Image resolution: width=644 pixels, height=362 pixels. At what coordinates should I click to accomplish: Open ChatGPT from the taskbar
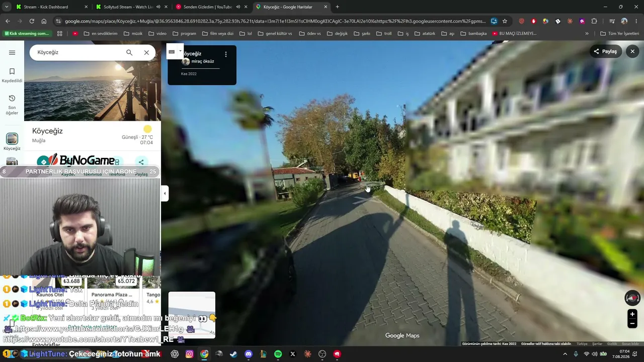point(175,354)
